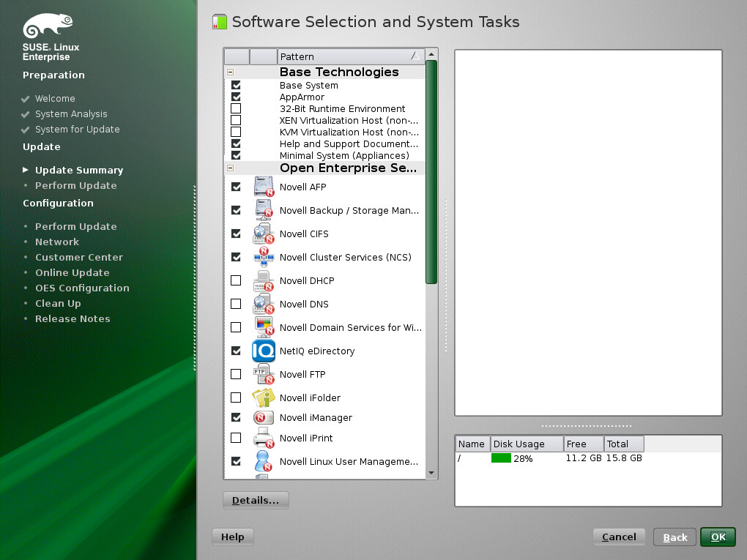Click the Novell iFolder icon

pyautogui.click(x=264, y=397)
